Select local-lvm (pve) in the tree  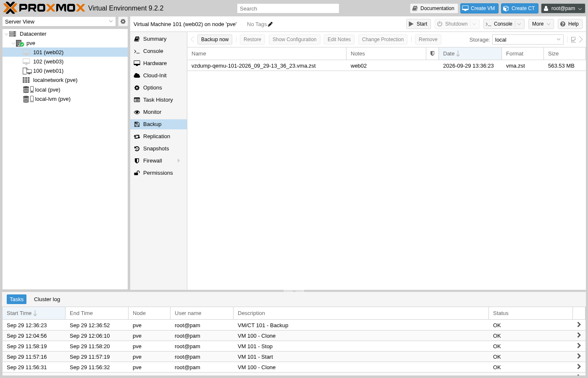(x=65, y=99)
